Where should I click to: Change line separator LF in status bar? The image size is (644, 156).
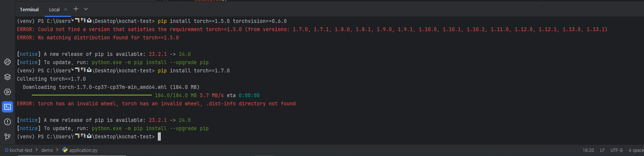pos(602,150)
